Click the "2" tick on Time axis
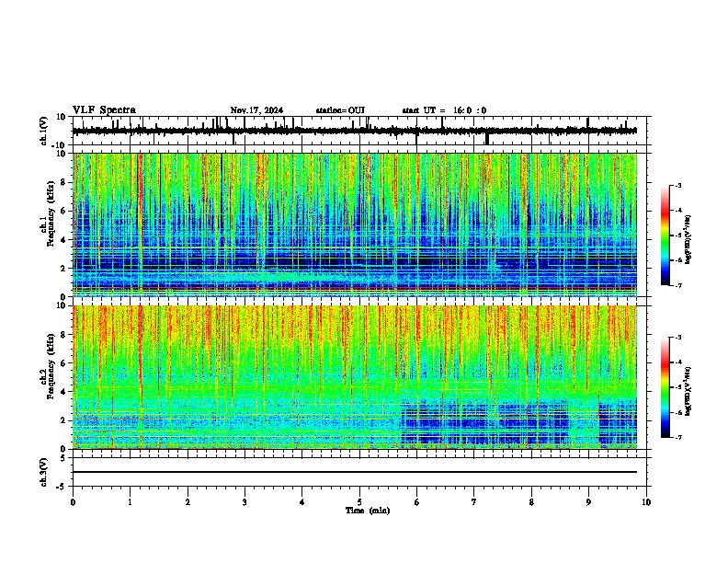 click(x=188, y=502)
